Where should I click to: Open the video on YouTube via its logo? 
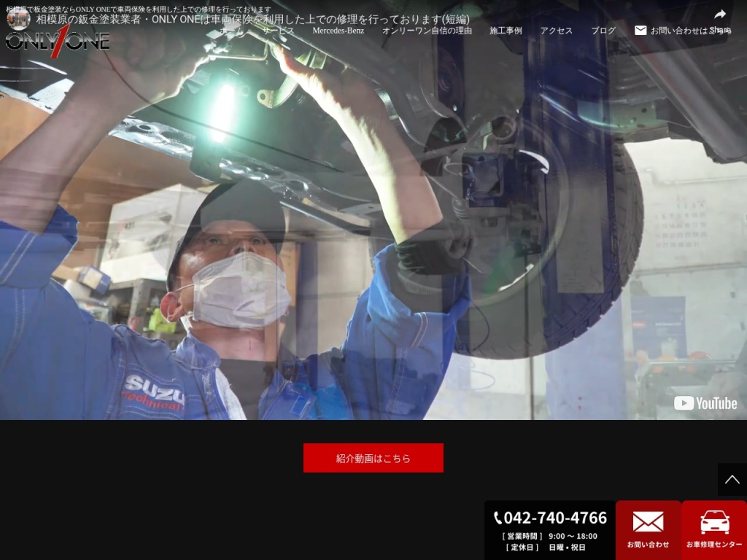(705, 403)
